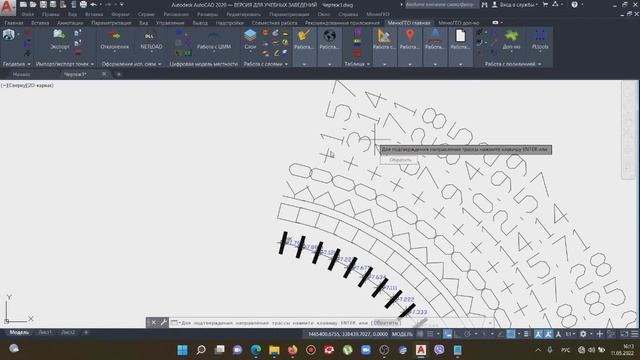640x360 pixels.
Task: Open File Explorer from the taskbar
Action: [x=274, y=350]
